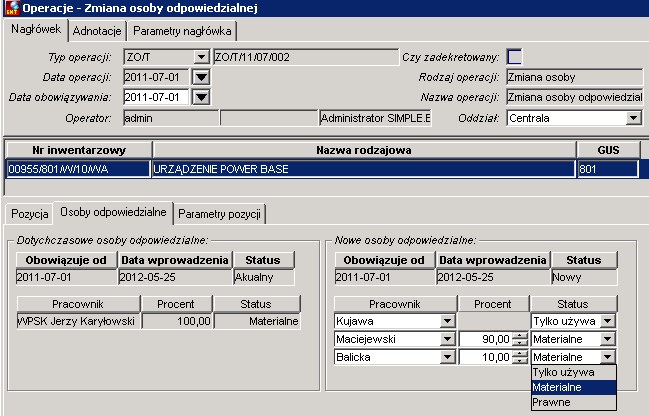Viewport: 649px width, 416px height.
Task: Open the Data operacji date picker arrow
Action: click(201, 77)
